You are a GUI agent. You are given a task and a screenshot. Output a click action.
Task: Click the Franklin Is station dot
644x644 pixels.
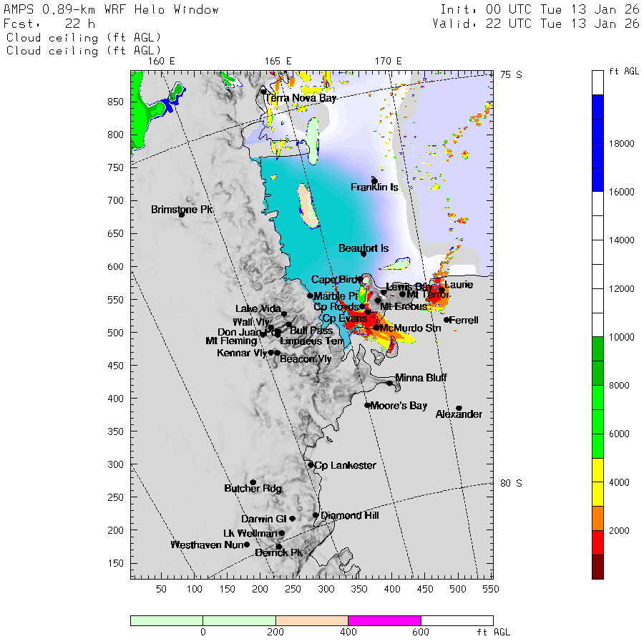point(374,181)
